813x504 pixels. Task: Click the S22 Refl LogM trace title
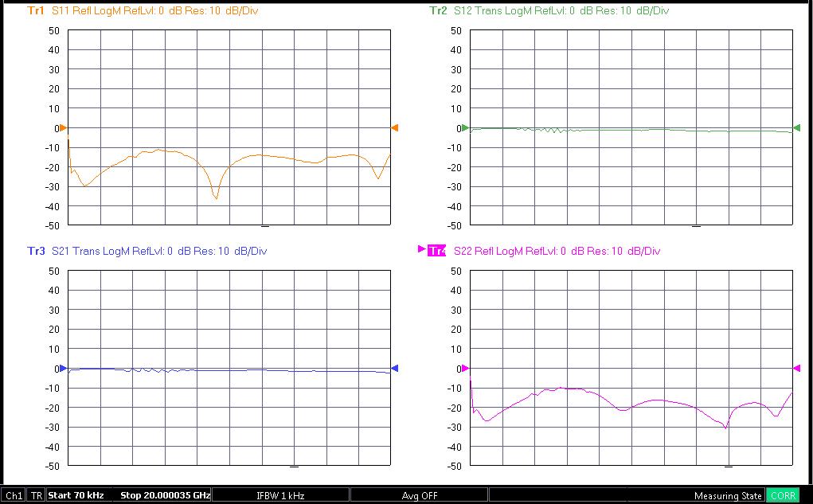(x=557, y=251)
